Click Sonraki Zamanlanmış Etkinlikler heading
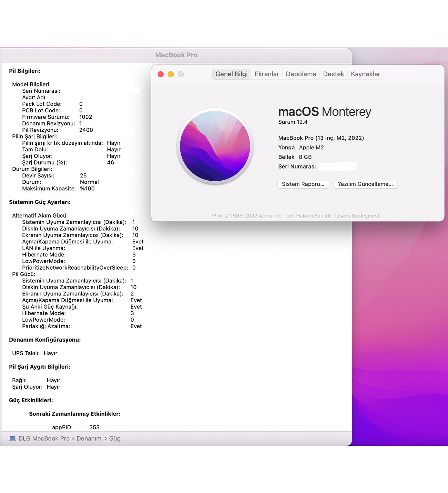Viewport: 448px width, 493px height. click(75, 414)
